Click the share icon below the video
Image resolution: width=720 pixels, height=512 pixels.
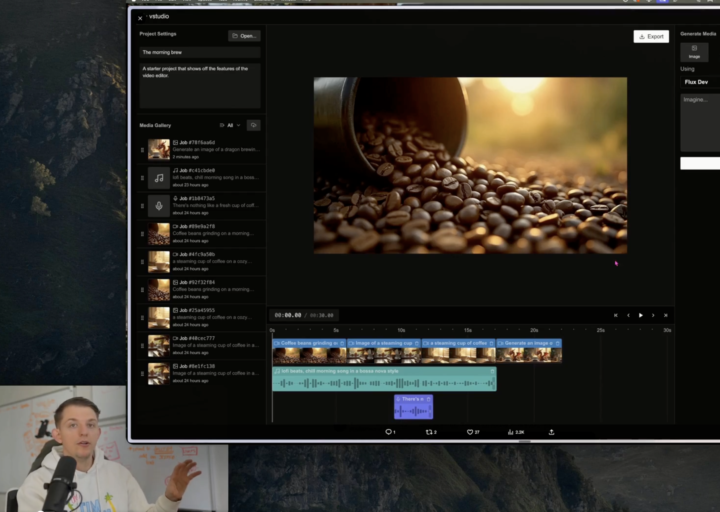[551, 432]
